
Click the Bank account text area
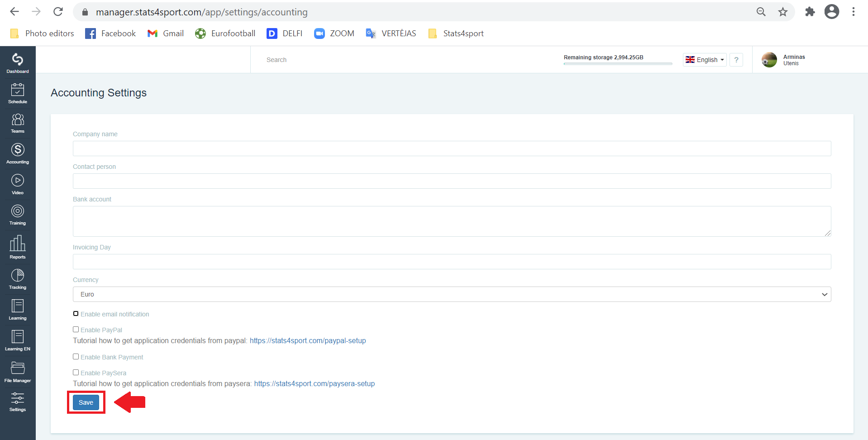(x=452, y=221)
